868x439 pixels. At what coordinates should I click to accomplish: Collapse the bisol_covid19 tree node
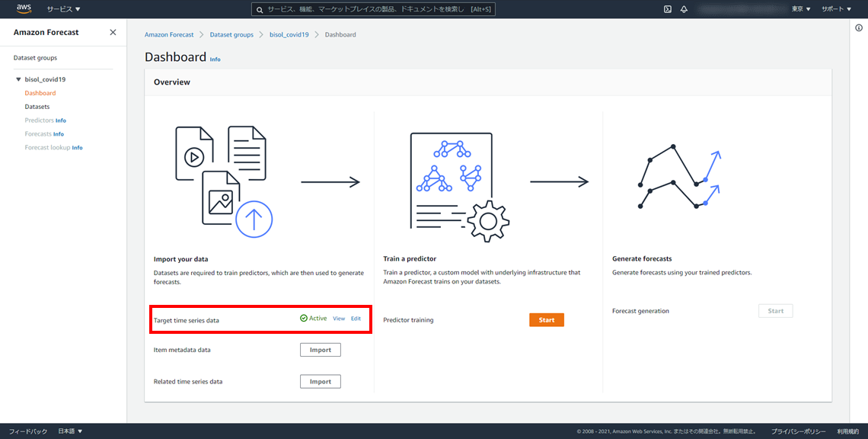[18, 79]
